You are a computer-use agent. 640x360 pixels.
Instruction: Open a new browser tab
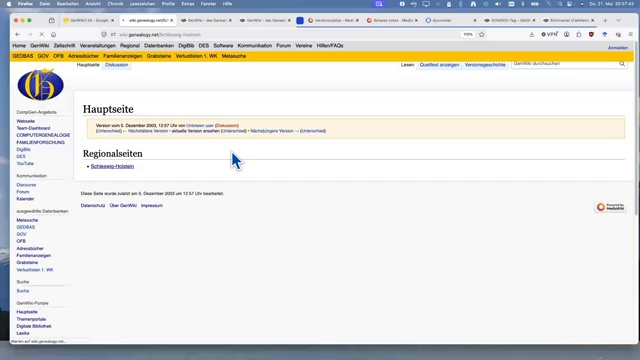[605, 20]
